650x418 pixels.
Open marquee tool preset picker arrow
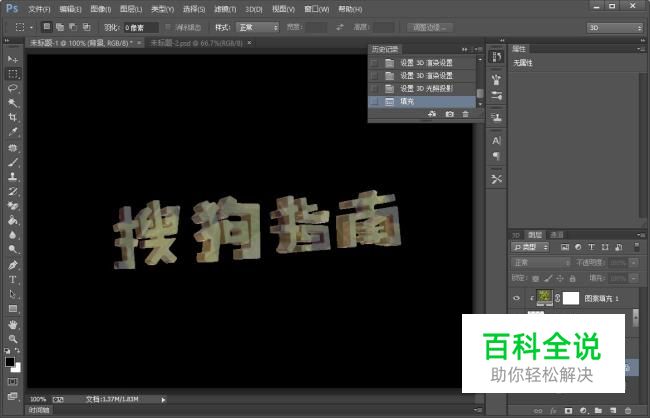pos(32,28)
